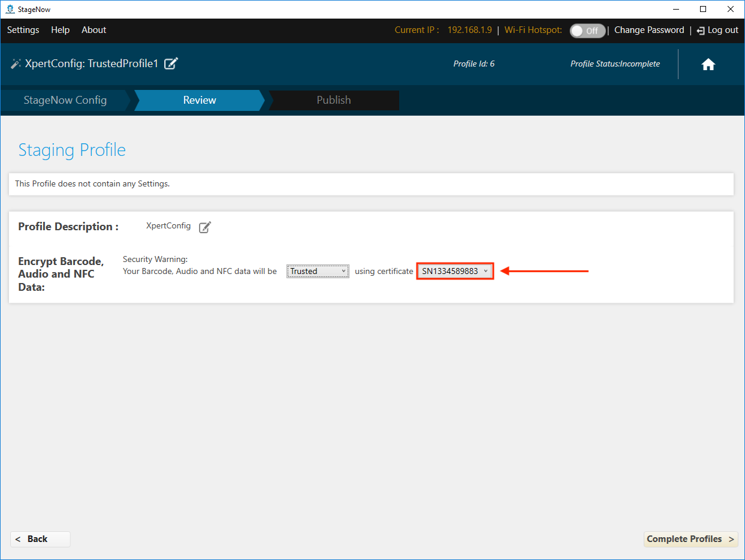Edit the XpertConfig profile description
745x560 pixels.
205,227
